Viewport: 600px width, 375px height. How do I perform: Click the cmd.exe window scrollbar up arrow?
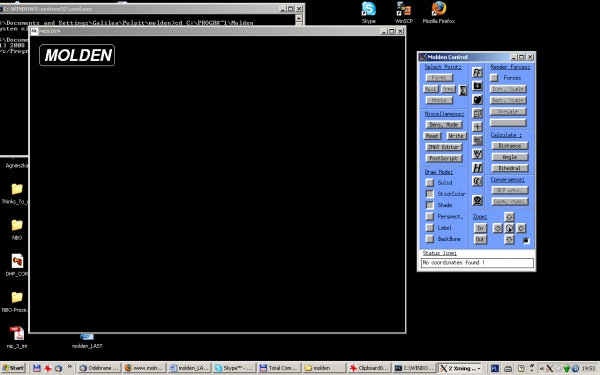[x=299, y=18]
